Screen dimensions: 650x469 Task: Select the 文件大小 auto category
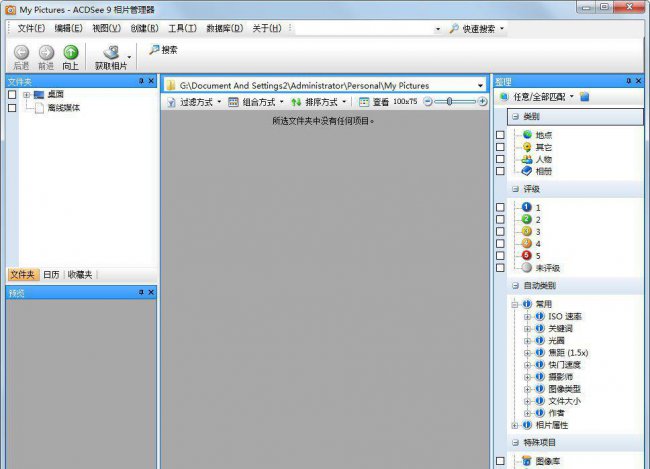564,401
